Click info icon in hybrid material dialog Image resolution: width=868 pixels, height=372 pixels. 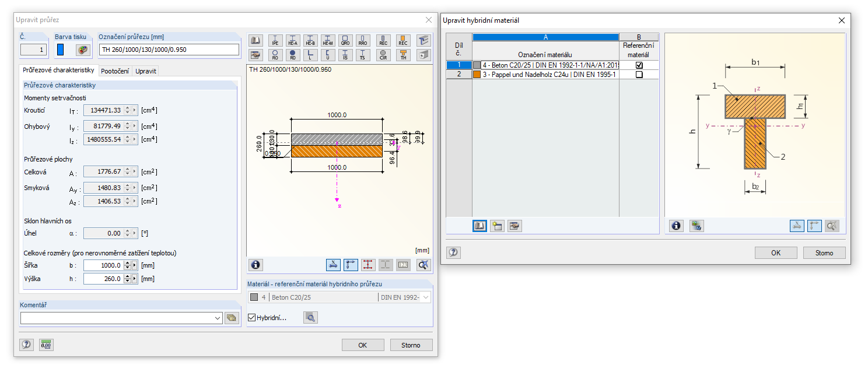point(677,226)
